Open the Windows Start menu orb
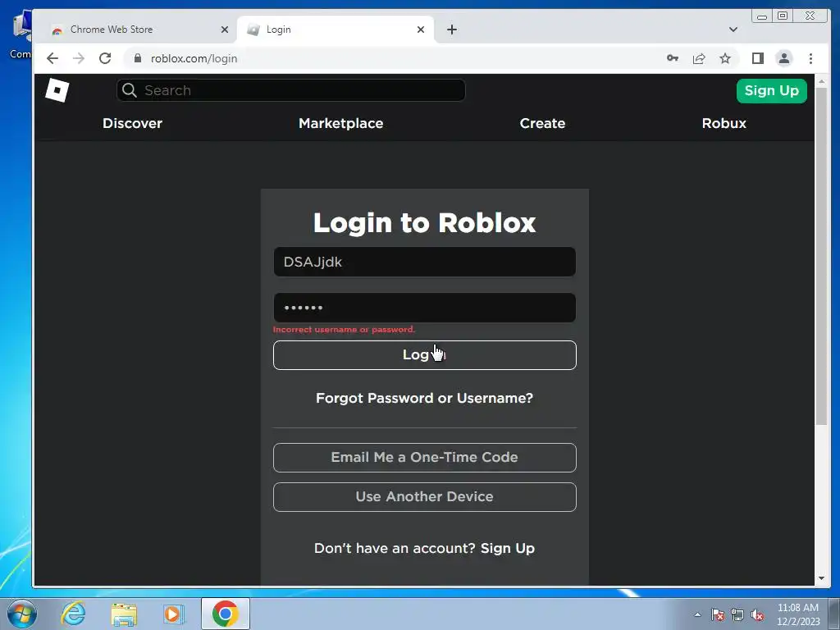Viewport: 840px width, 630px height. (22, 614)
